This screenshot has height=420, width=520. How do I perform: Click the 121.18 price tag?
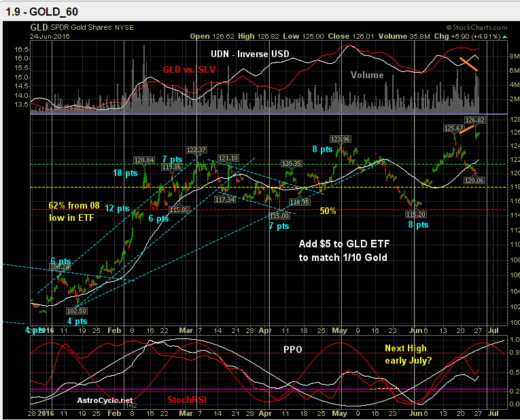point(228,158)
